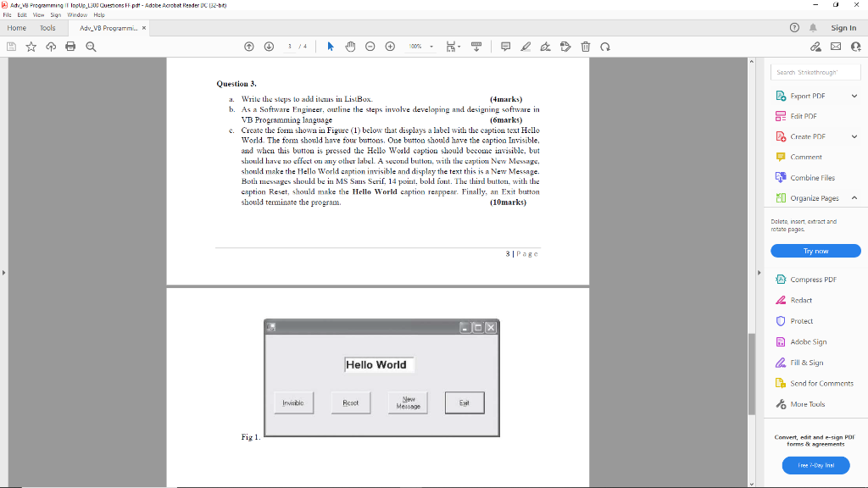Screen dimensions: 868x488
Task: Select the arrow Selection tool
Action: point(331,47)
